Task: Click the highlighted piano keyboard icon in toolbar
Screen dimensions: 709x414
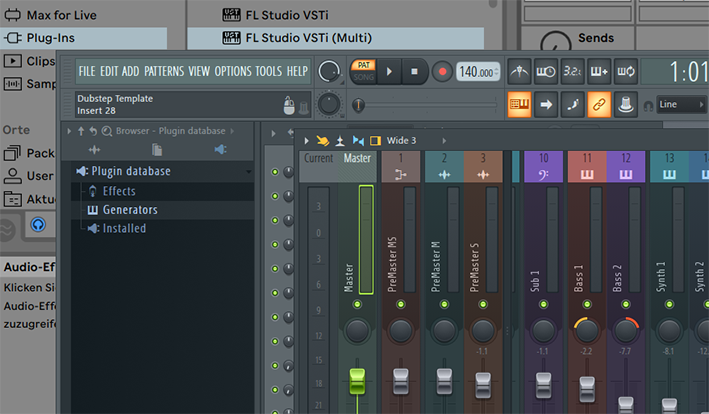Action: [x=520, y=103]
